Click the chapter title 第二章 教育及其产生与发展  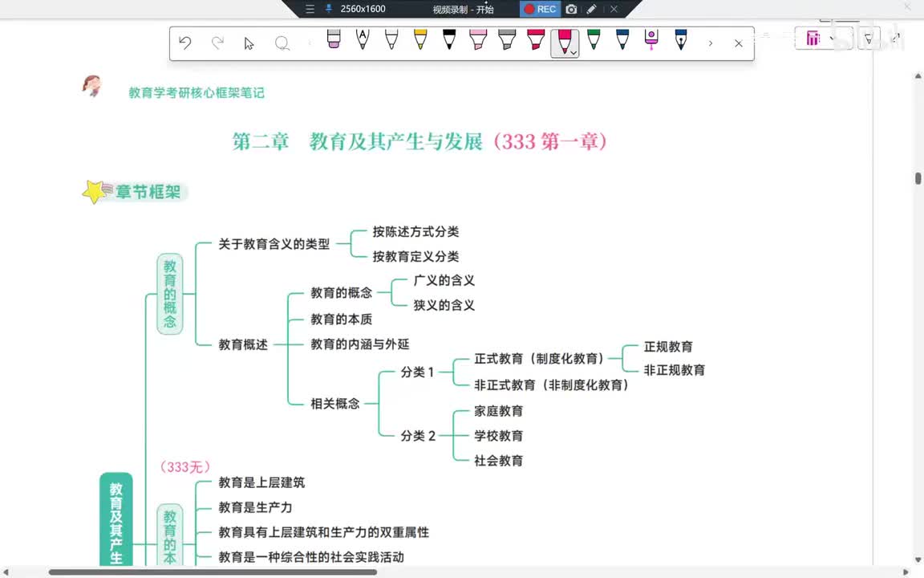click(x=357, y=141)
